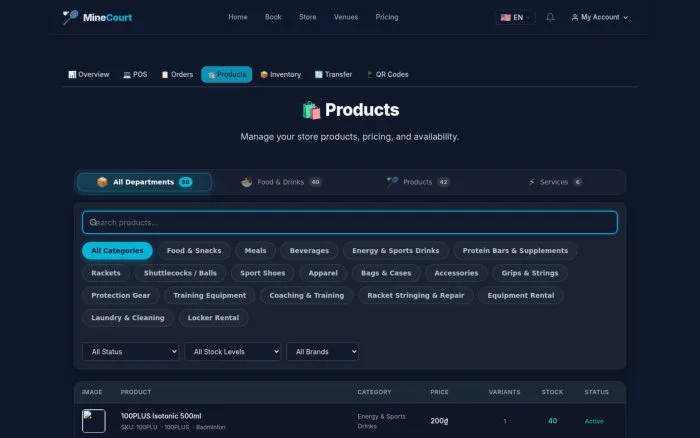Open the All Brands dropdown

(x=322, y=352)
